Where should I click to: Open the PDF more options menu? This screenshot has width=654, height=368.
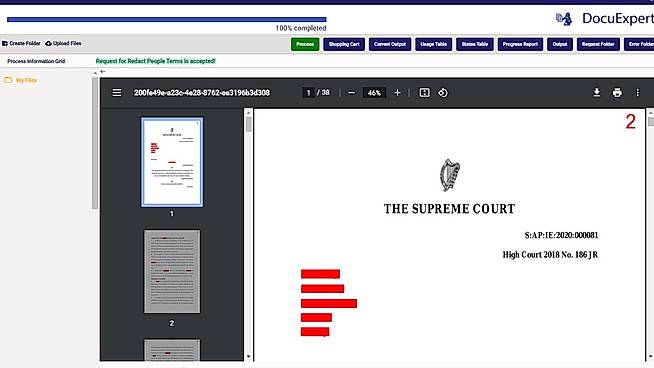point(637,92)
